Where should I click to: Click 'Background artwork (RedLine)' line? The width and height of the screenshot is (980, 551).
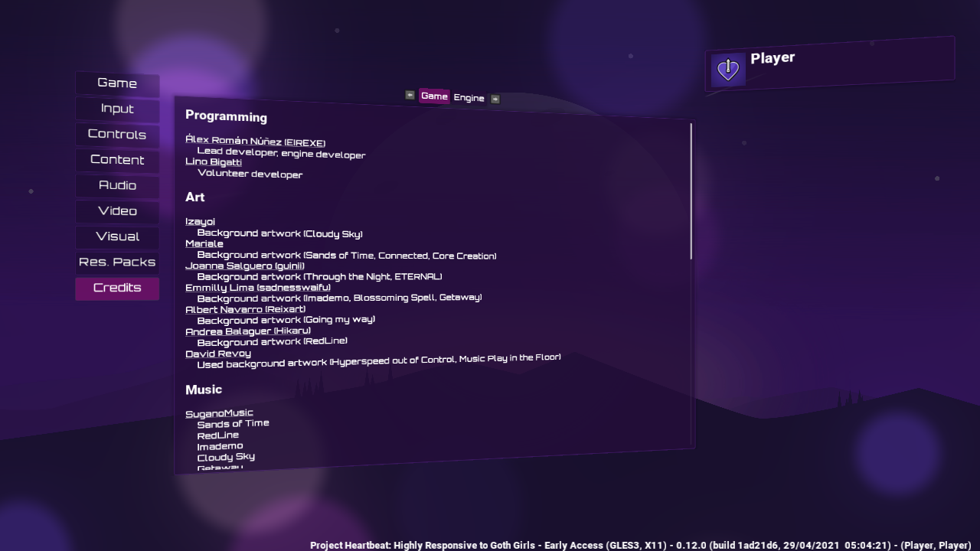272,341
